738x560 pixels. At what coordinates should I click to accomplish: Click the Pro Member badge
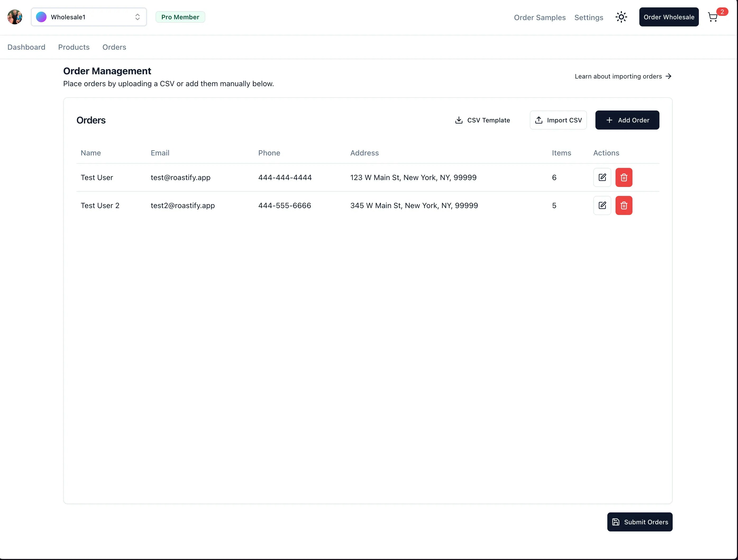(x=180, y=17)
